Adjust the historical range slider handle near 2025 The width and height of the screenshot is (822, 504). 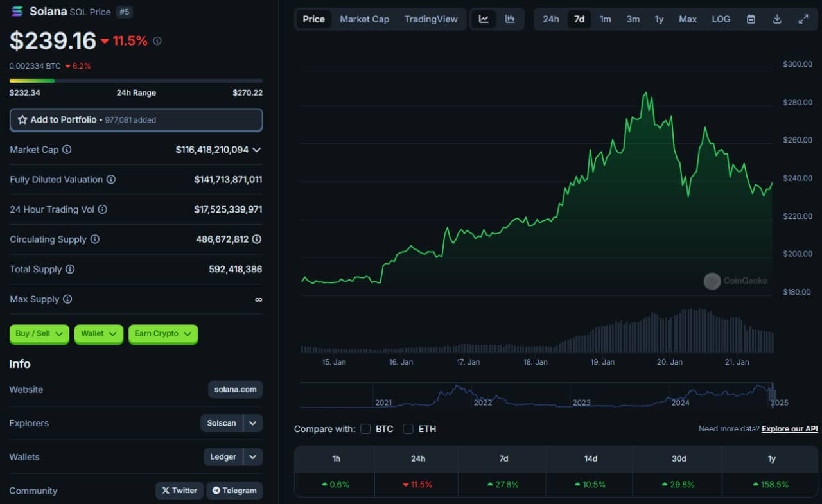click(x=773, y=395)
